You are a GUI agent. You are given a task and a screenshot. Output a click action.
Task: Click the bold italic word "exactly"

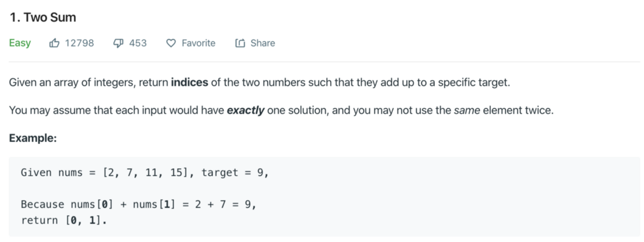pos(245,110)
